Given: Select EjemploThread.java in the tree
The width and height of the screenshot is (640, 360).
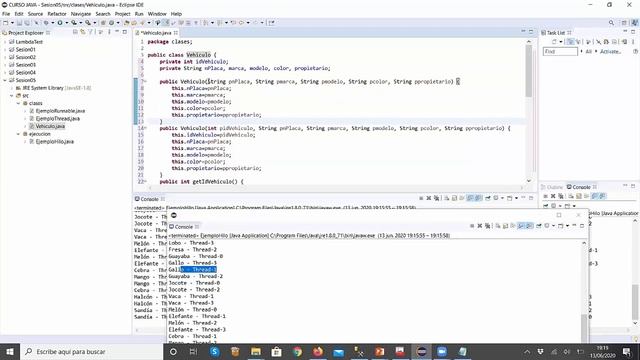Looking at the screenshot, I should coord(58,118).
